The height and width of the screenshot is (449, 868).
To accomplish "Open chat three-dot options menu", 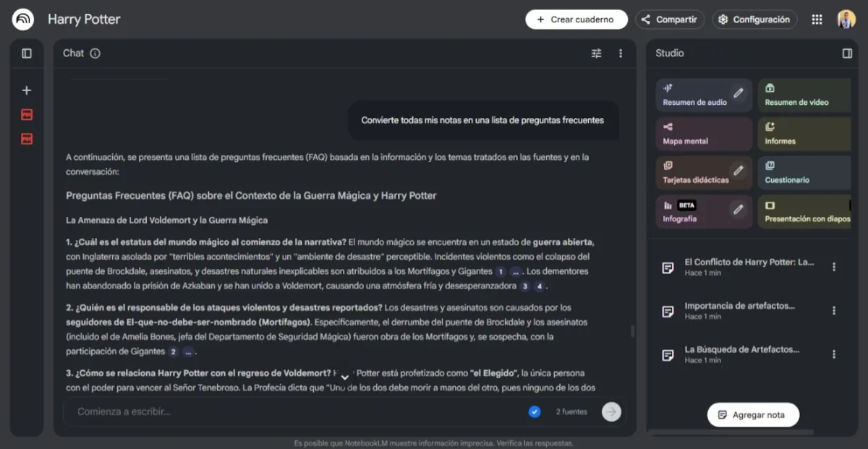I will [620, 53].
